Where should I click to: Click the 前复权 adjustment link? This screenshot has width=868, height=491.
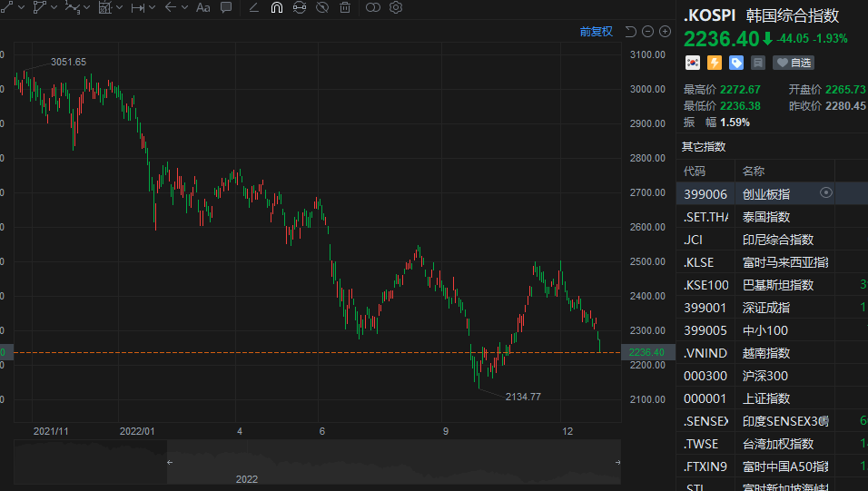[x=597, y=31]
